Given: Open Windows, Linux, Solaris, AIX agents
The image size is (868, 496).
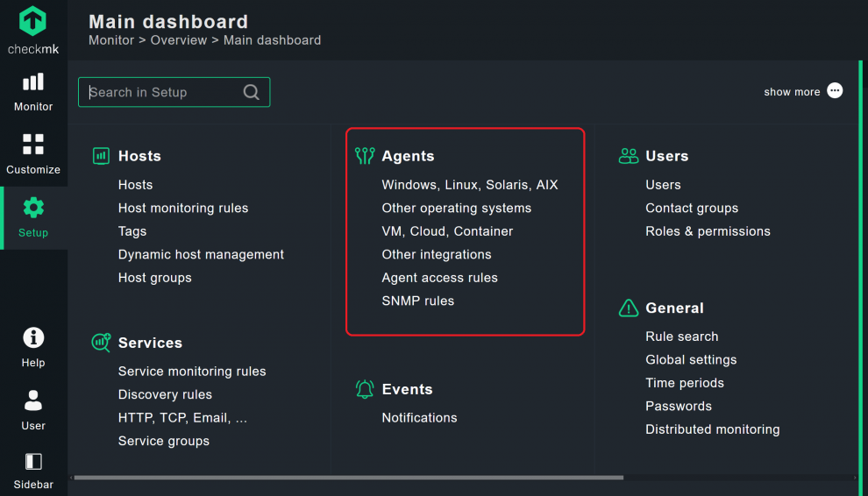Looking at the screenshot, I should (469, 185).
